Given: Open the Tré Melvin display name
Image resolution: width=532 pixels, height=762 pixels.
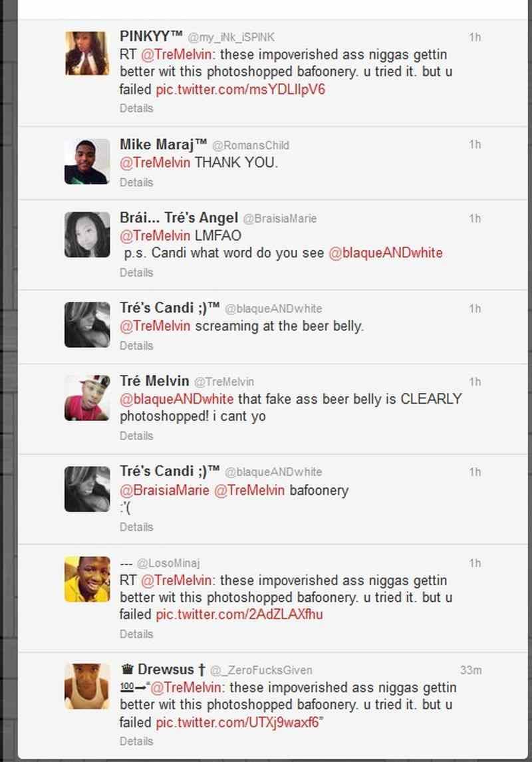Looking at the screenshot, I should (x=154, y=381).
